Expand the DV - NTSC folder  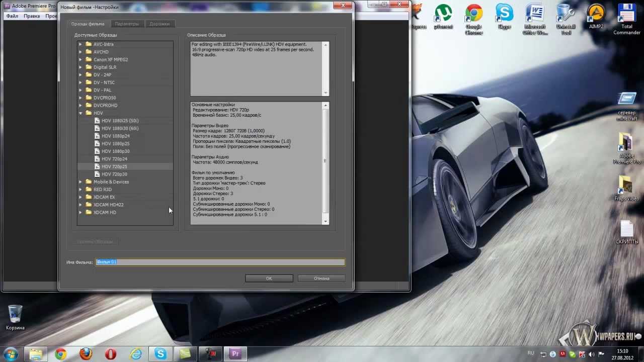[x=80, y=82]
